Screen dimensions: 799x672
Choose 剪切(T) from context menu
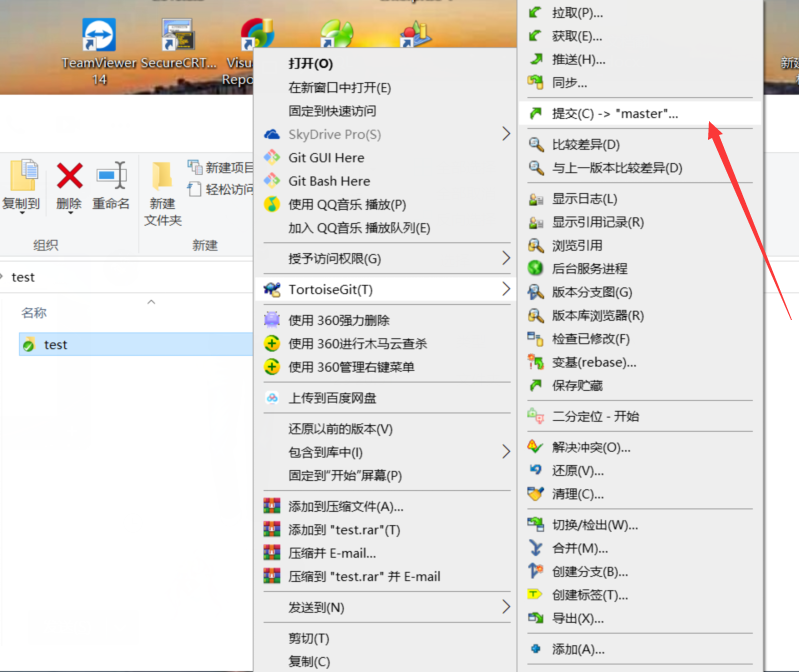click(309, 638)
